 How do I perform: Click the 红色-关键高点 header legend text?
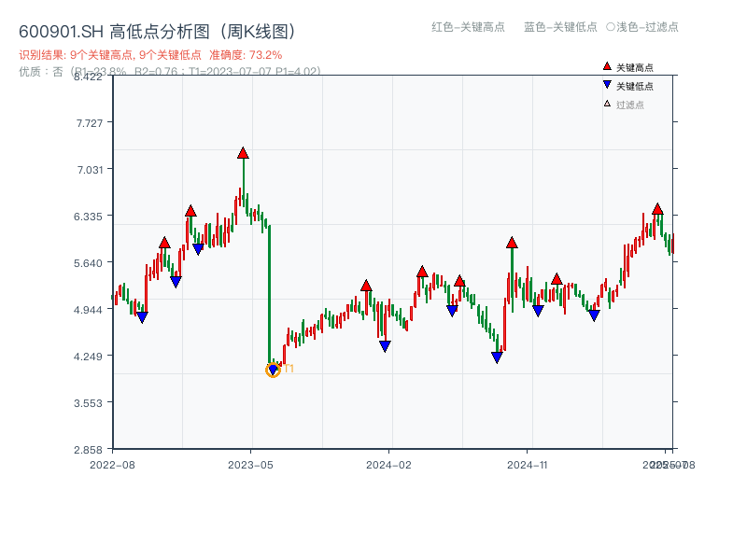(x=468, y=27)
